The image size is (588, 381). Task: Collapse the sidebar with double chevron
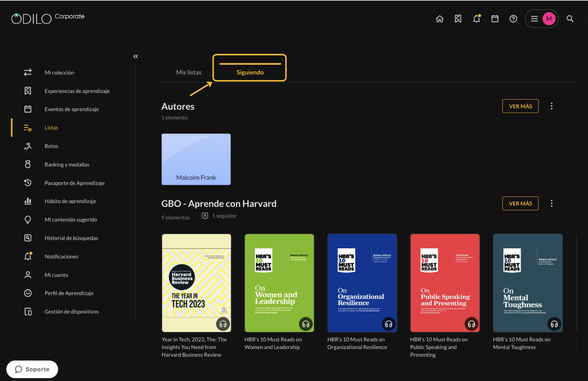point(136,56)
